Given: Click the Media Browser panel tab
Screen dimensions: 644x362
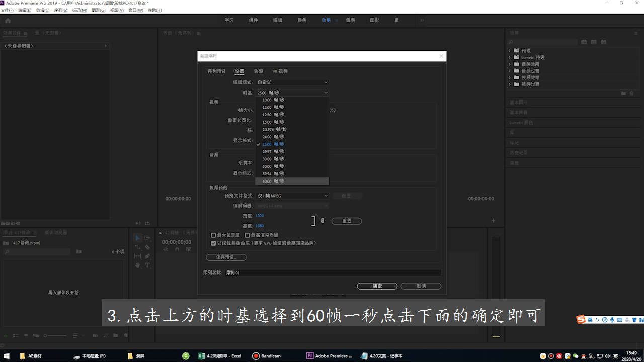Looking at the screenshot, I should pyautogui.click(x=56, y=233).
